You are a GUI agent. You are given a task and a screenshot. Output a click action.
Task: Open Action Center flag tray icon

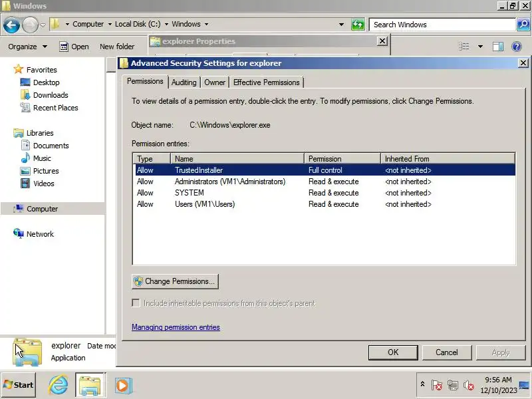[x=437, y=385]
